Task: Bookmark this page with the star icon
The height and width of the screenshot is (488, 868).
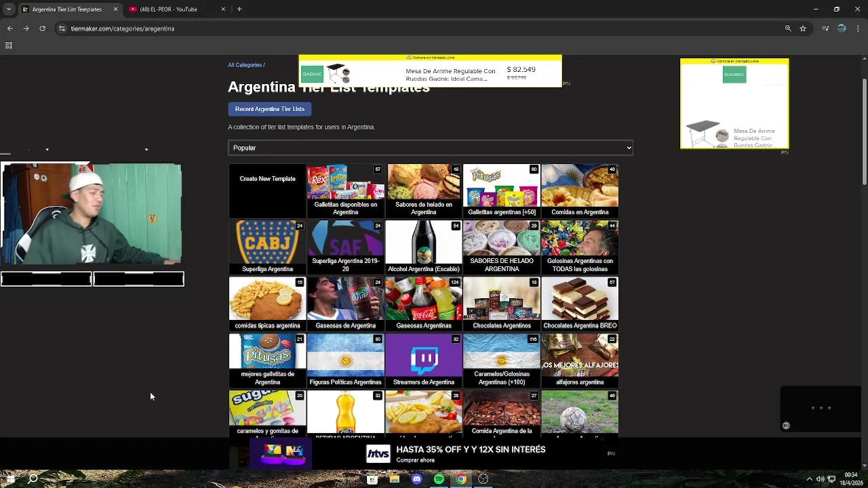Action: 803,28
